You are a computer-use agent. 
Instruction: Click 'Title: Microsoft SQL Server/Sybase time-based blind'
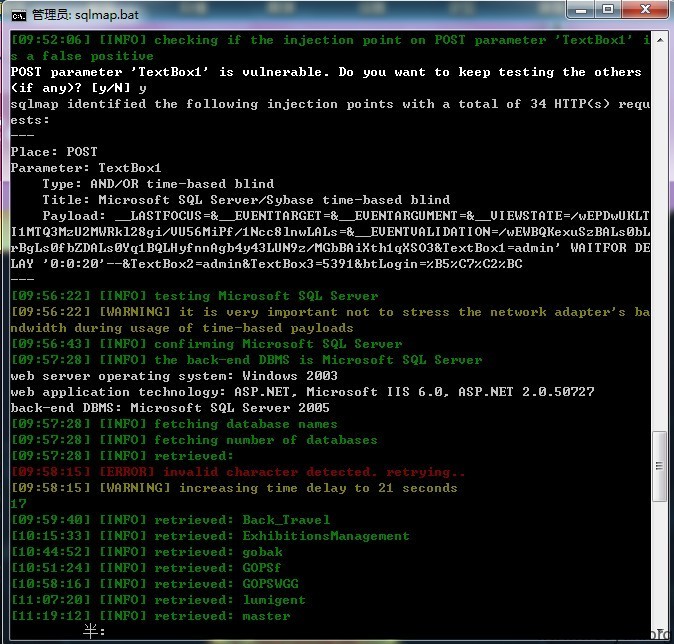click(x=246, y=199)
